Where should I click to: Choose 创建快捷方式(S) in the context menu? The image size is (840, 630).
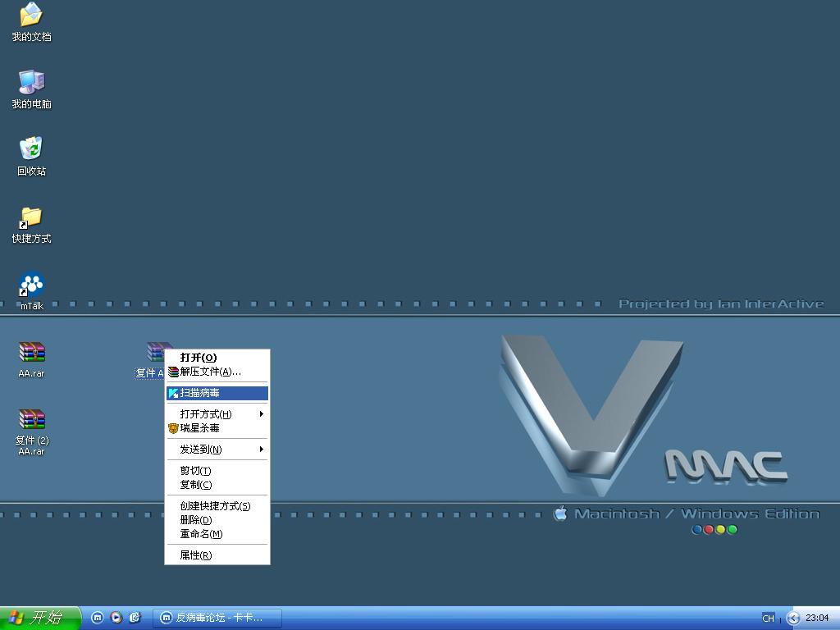217,505
